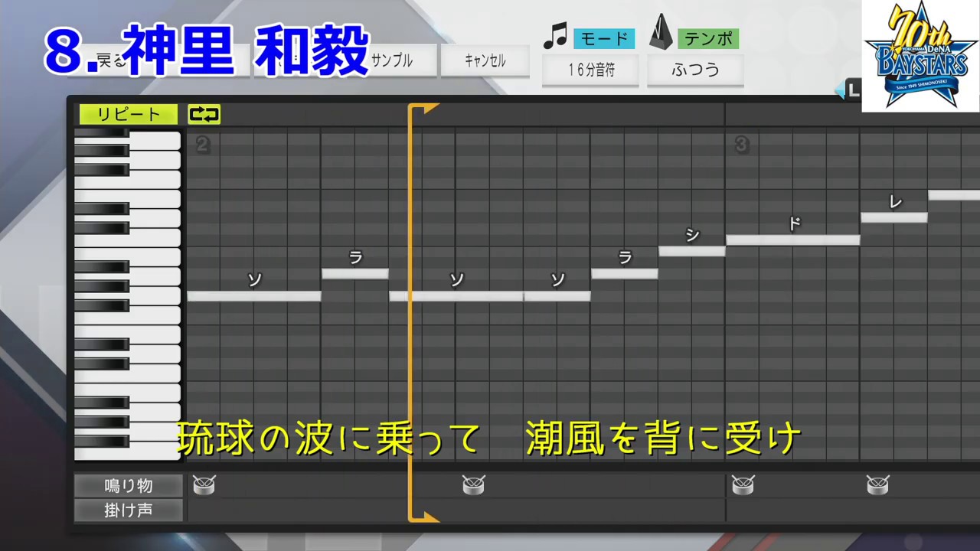Select the drum icon at the orange playhead
Viewport: 980px width, 551px height.
[x=474, y=484]
